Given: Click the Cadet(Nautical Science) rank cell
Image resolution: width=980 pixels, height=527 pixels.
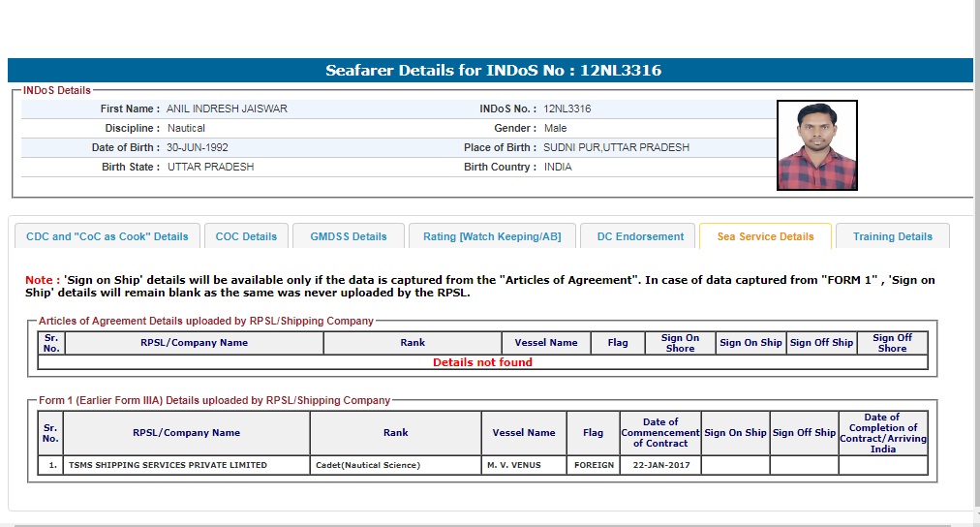Looking at the screenshot, I should [395, 465].
